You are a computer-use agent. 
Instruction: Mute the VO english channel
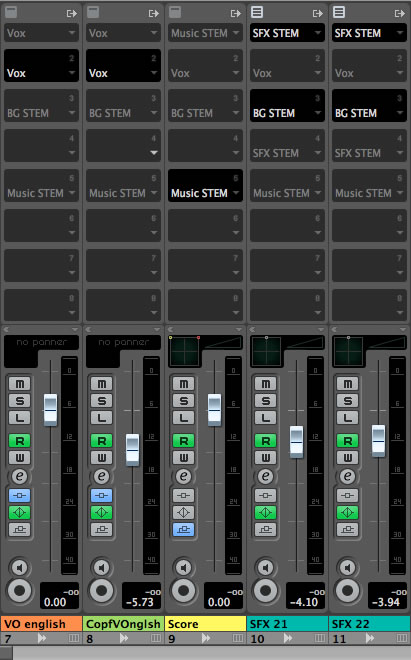coord(20,383)
